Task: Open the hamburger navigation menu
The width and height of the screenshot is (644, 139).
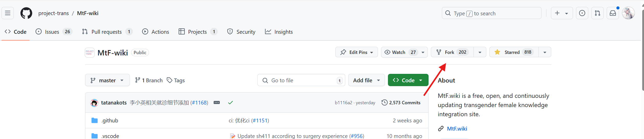Action: [x=8, y=13]
